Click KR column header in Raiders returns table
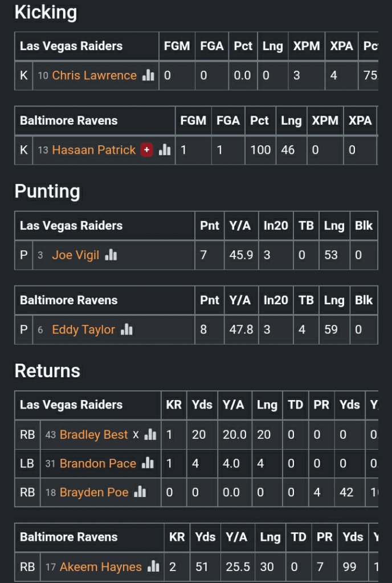This screenshot has width=392, height=583. tap(174, 405)
